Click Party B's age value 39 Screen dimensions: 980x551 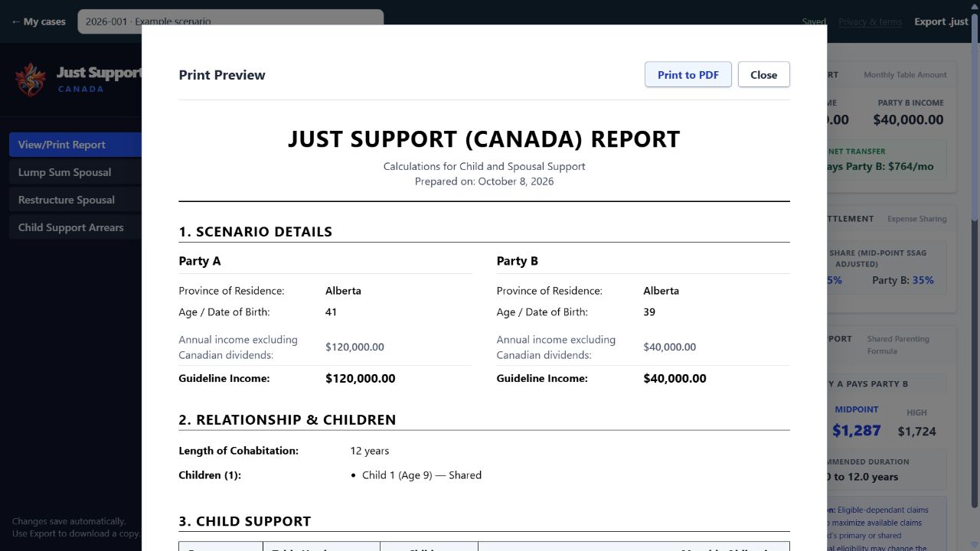tap(649, 312)
